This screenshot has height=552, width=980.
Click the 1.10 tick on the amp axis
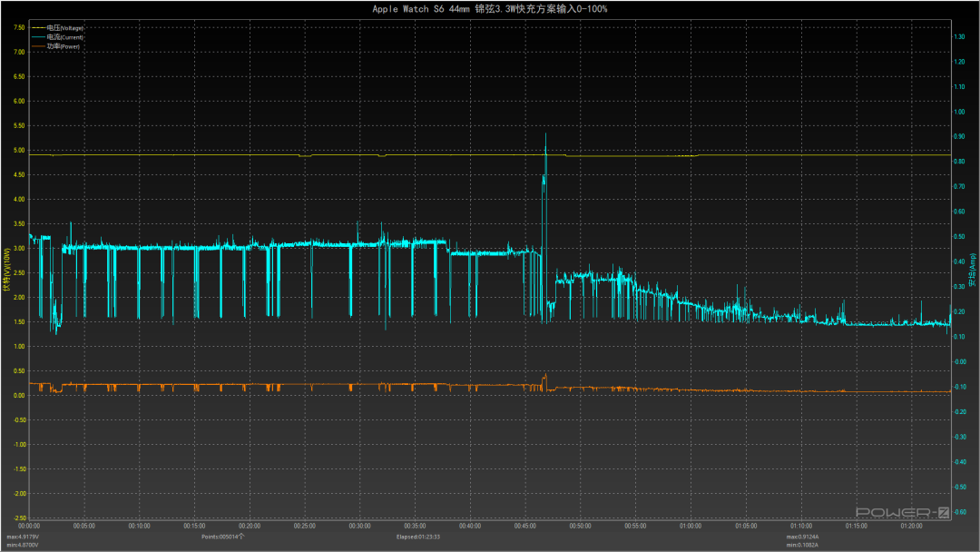pos(959,87)
